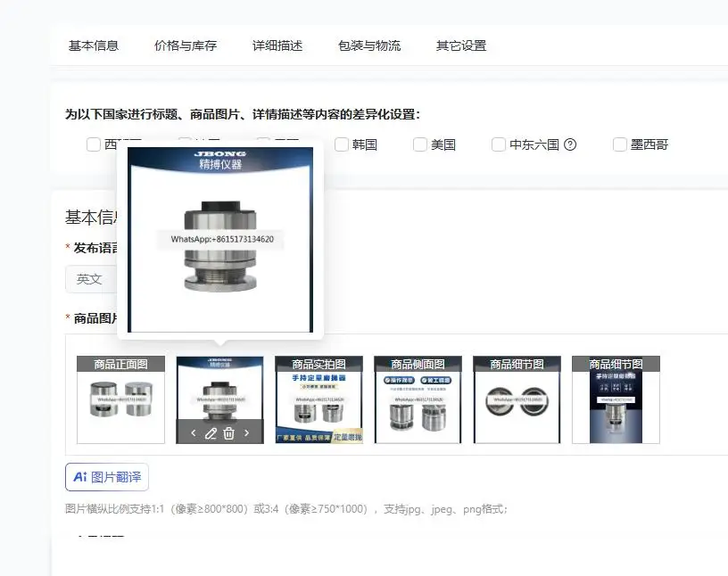Jump to the 其它设置 tab
The height and width of the screenshot is (576, 728).
point(461,45)
